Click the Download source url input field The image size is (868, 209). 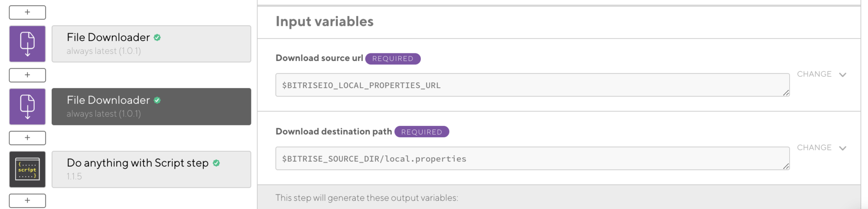click(532, 85)
